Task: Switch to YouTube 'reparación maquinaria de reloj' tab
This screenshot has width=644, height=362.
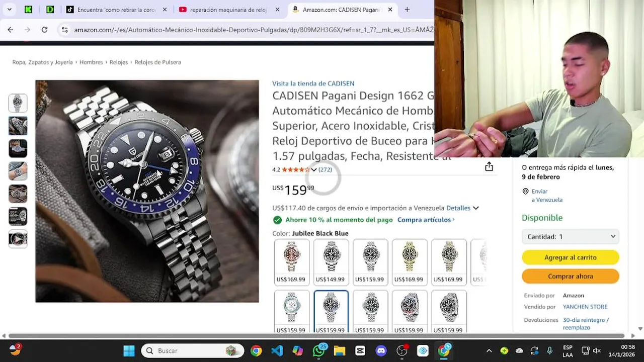Action: point(229,10)
